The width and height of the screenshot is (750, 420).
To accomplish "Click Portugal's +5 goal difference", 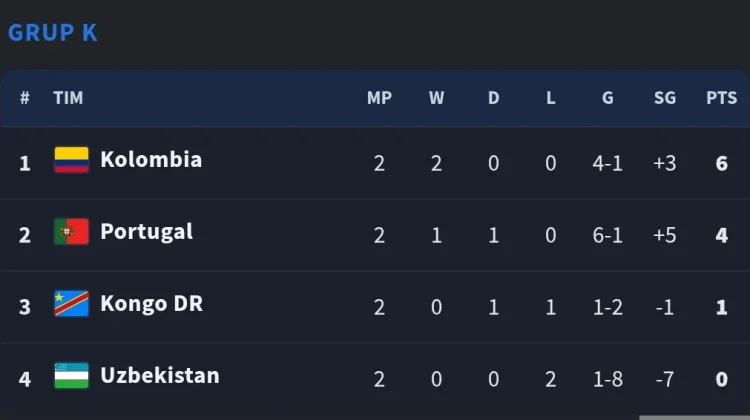I will [x=665, y=235].
